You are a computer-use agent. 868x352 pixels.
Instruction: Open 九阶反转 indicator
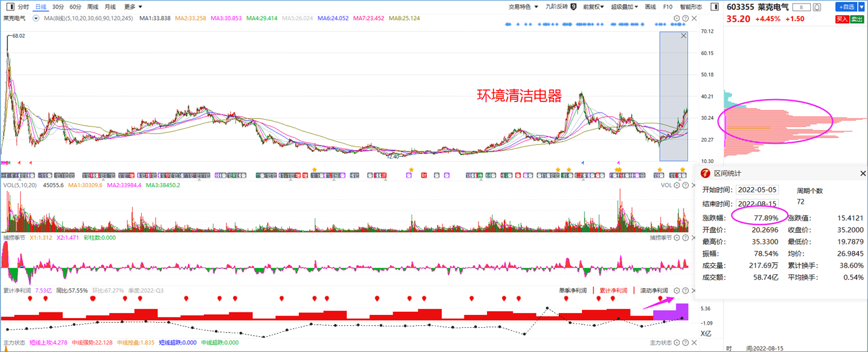(x=556, y=7)
